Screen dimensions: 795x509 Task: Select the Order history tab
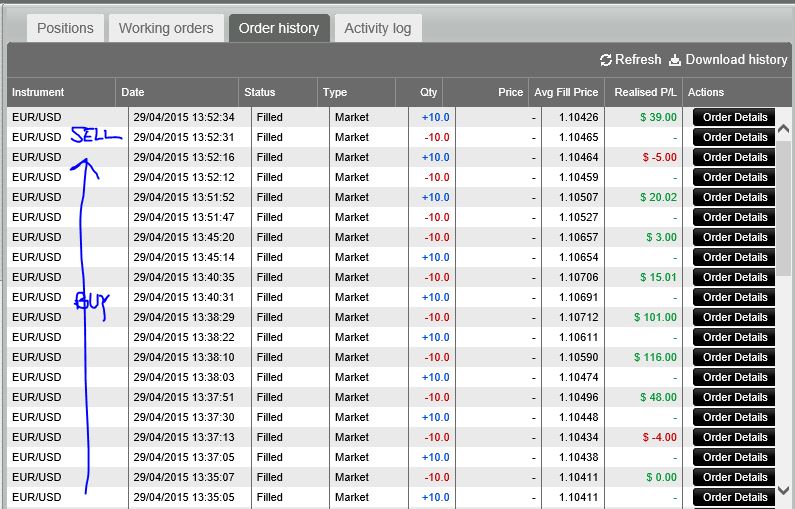pyautogui.click(x=279, y=28)
